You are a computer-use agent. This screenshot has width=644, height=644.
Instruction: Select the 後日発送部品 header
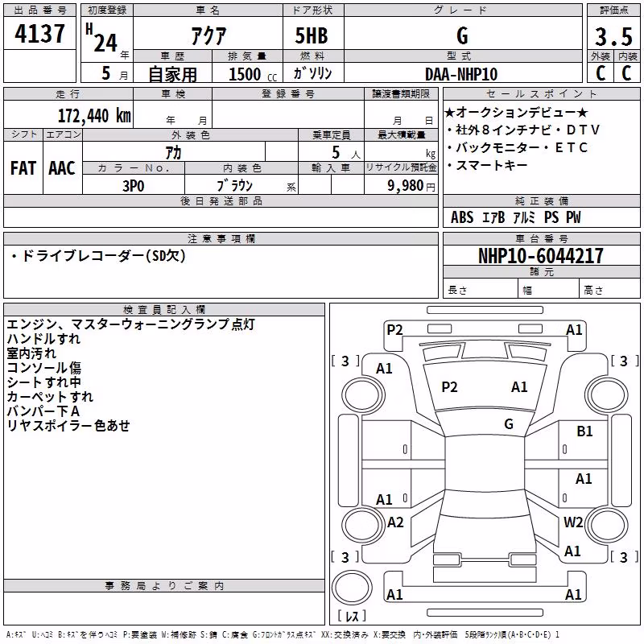click(221, 200)
